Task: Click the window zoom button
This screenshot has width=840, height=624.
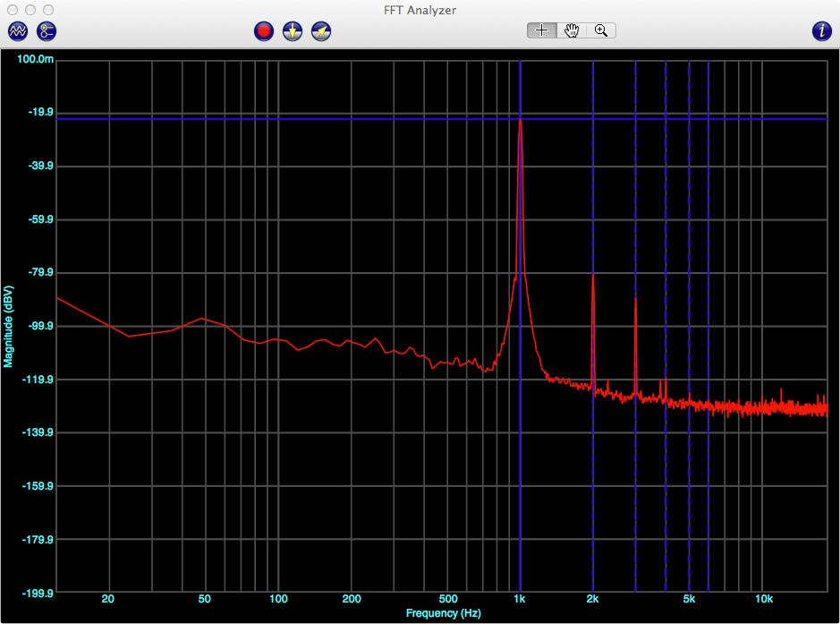Action: (x=48, y=10)
